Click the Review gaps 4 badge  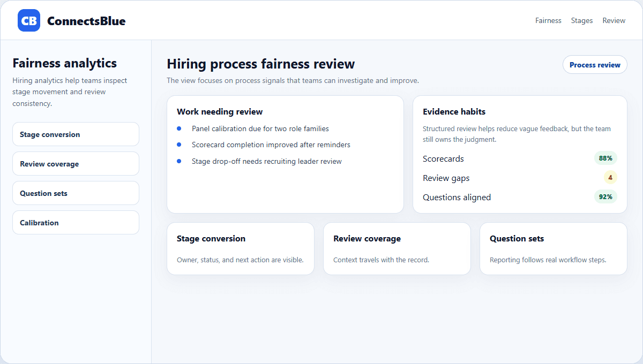click(x=610, y=178)
